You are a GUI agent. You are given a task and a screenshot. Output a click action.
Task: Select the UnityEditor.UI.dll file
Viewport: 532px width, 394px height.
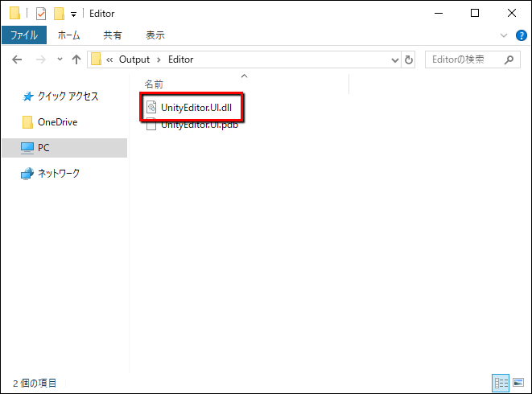coord(196,108)
